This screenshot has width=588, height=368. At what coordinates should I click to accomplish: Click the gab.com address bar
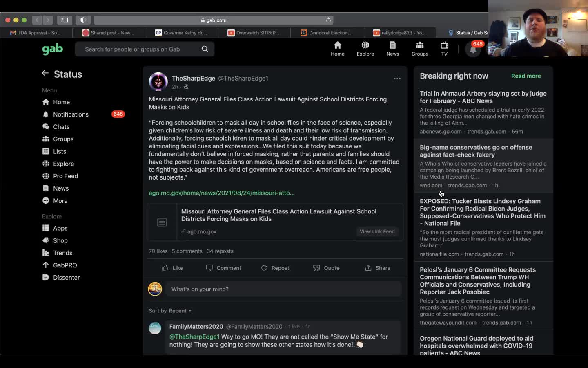(214, 20)
